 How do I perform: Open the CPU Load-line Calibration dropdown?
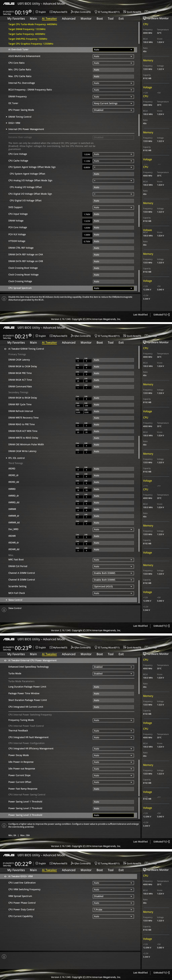[x=113, y=883]
